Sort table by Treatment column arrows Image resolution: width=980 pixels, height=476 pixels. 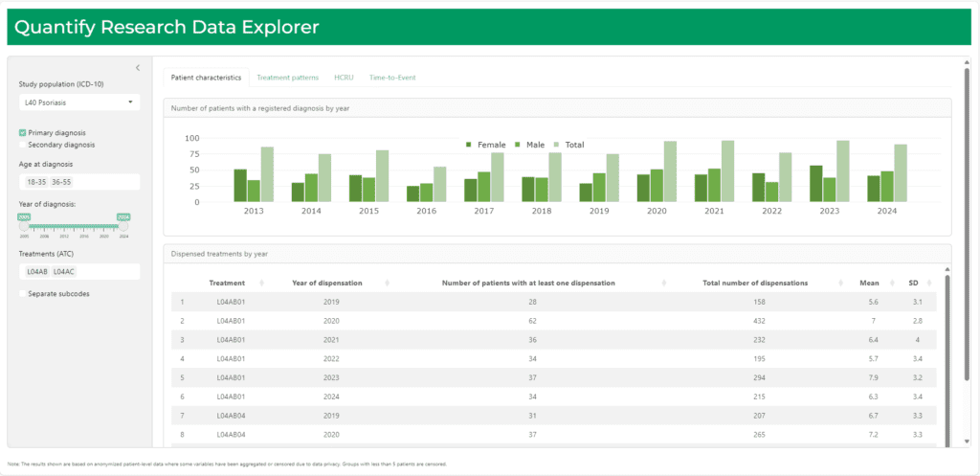coord(261,283)
